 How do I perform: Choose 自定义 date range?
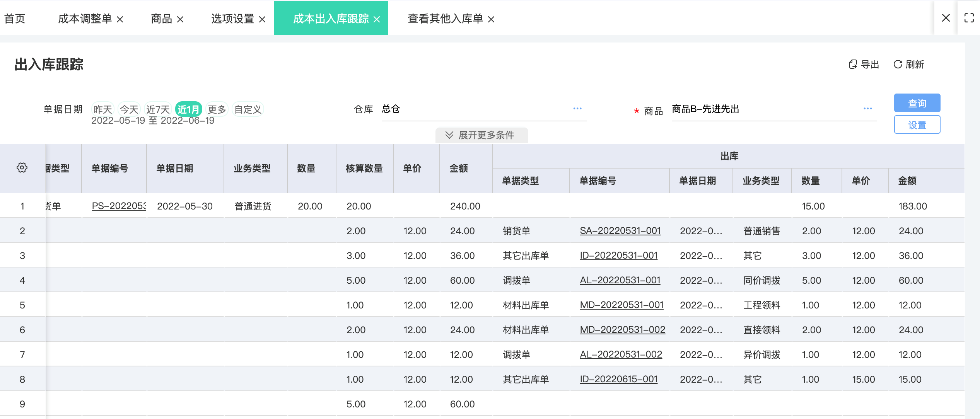pos(248,109)
